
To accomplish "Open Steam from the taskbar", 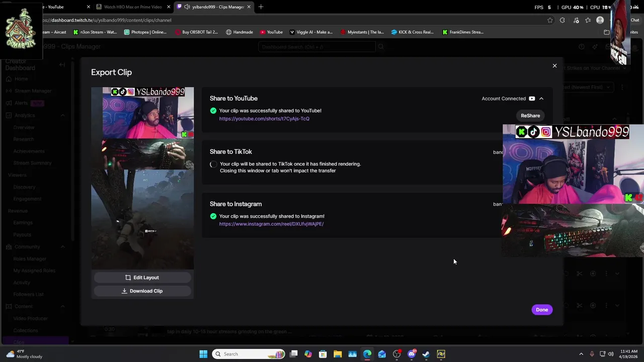I will click(x=426, y=354).
